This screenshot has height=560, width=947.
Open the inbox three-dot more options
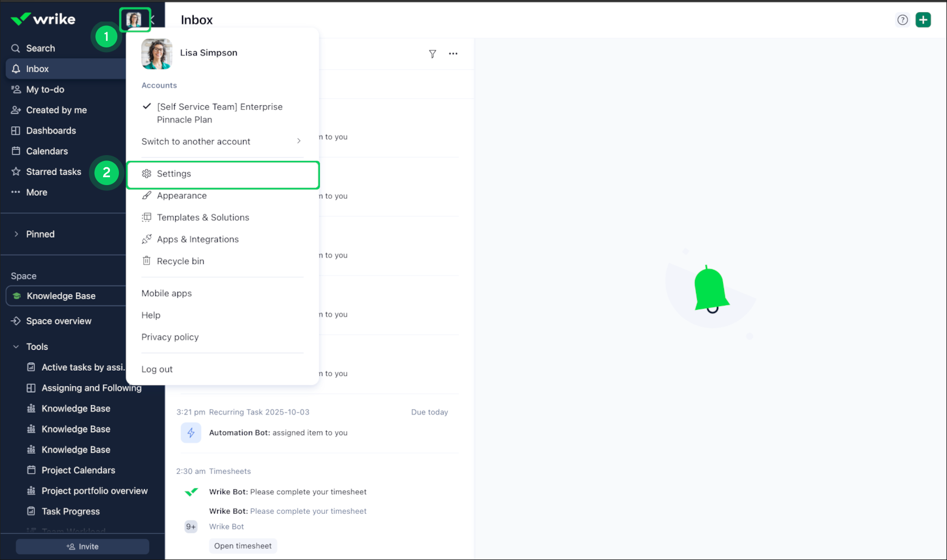click(453, 54)
